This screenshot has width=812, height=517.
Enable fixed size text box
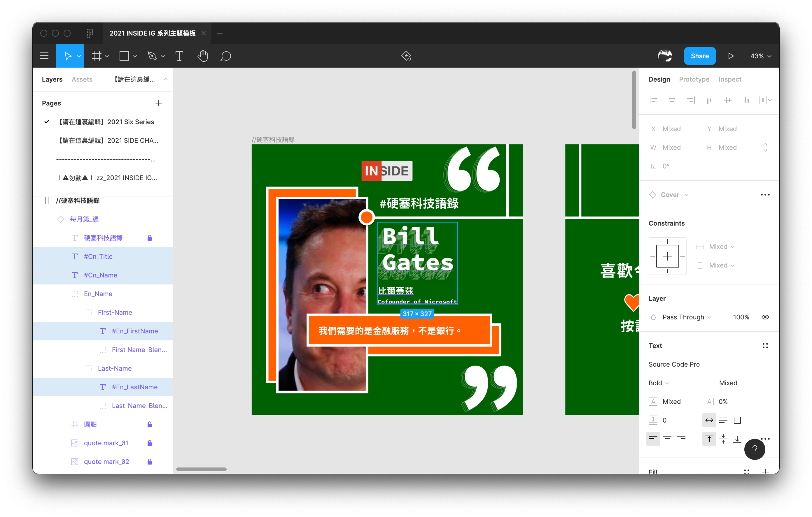737,420
